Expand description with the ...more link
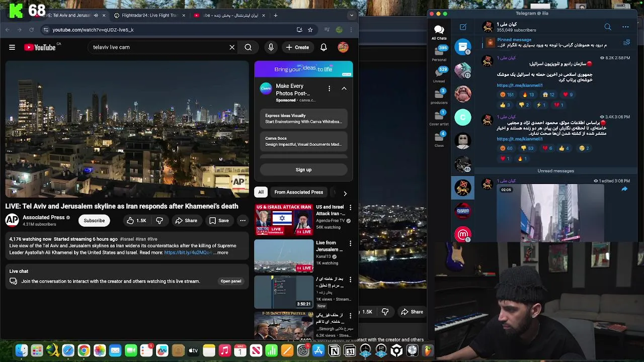Image resolution: width=644 pixels, height=362 pixels. (x=221, y=253)
